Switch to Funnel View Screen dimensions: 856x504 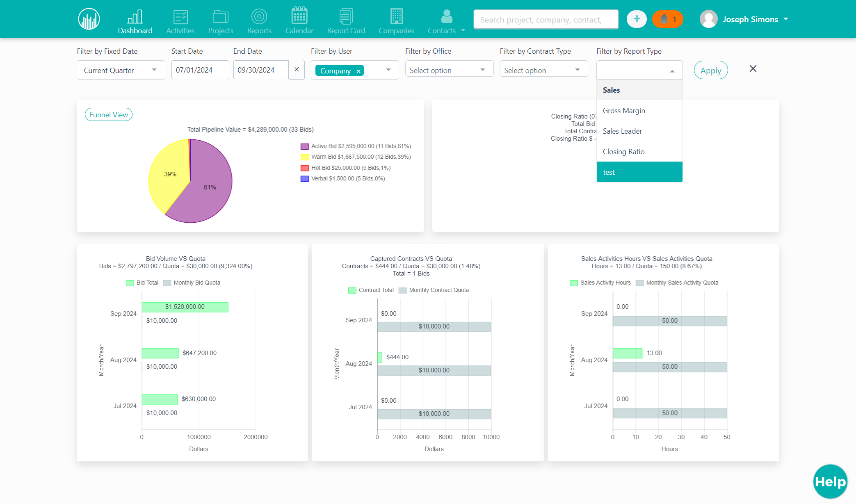[109, 114]
